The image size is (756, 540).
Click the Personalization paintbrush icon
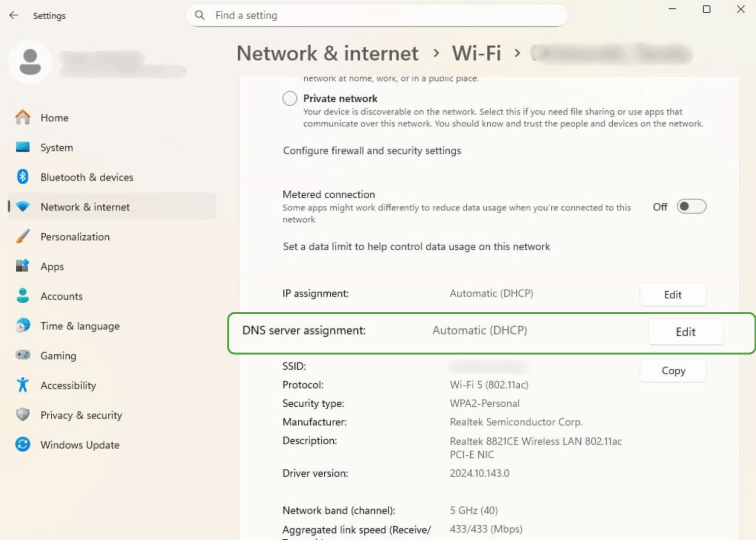[x=23, y=237]
